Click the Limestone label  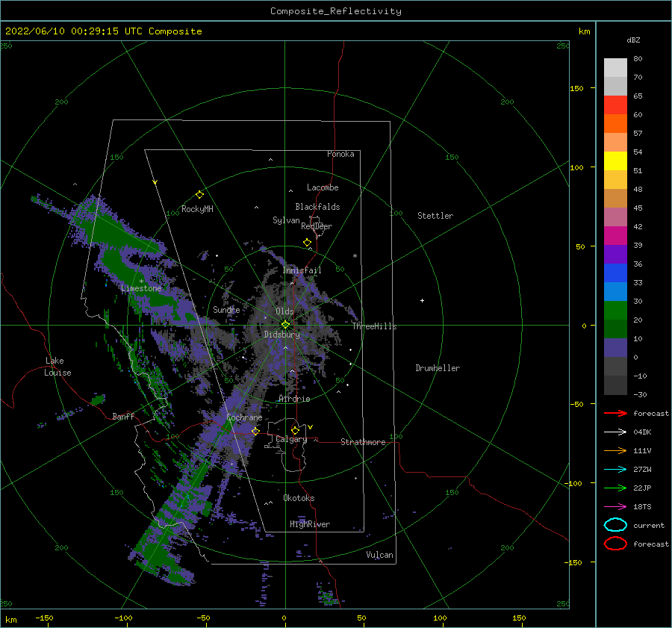point(141,288)
